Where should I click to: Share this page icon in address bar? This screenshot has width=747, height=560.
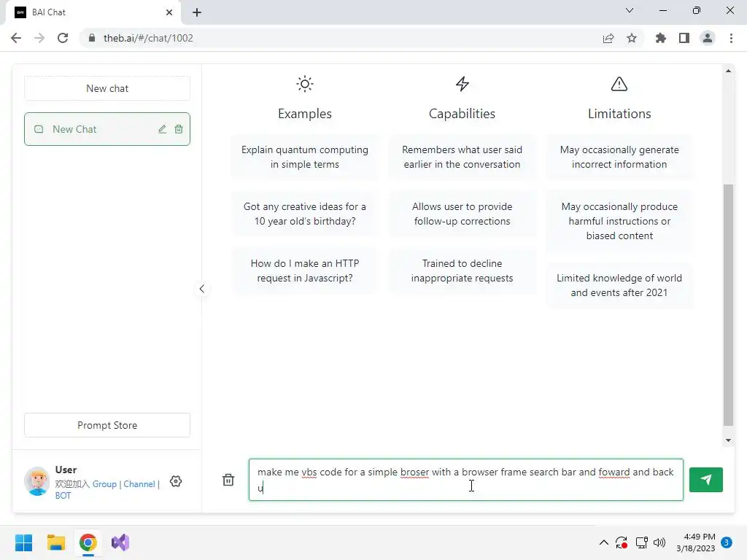click(608, 38)
